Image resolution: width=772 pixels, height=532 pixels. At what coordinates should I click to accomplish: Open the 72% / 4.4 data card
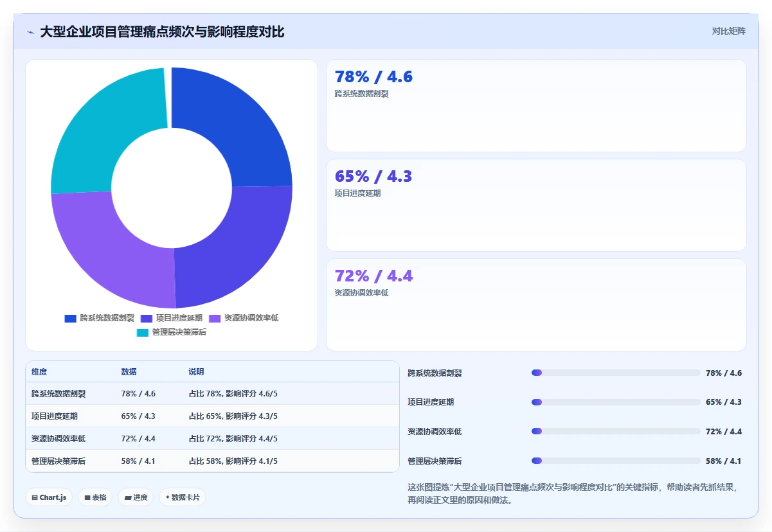536,305
